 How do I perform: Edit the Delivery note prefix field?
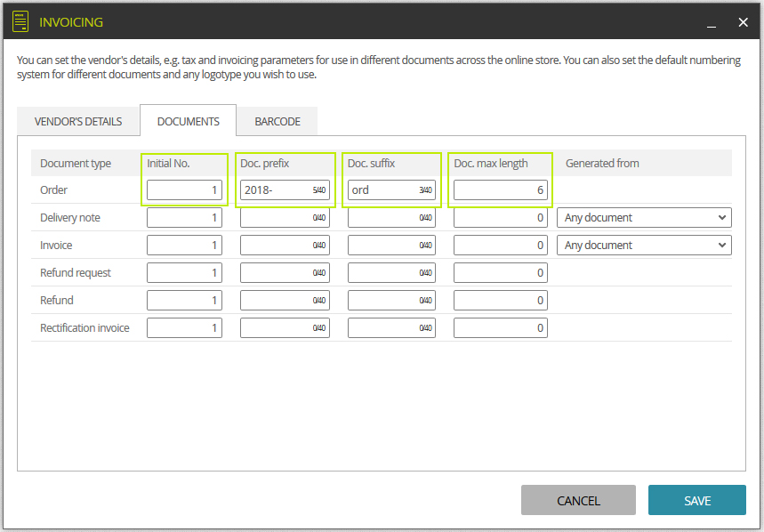pos(283,217)
